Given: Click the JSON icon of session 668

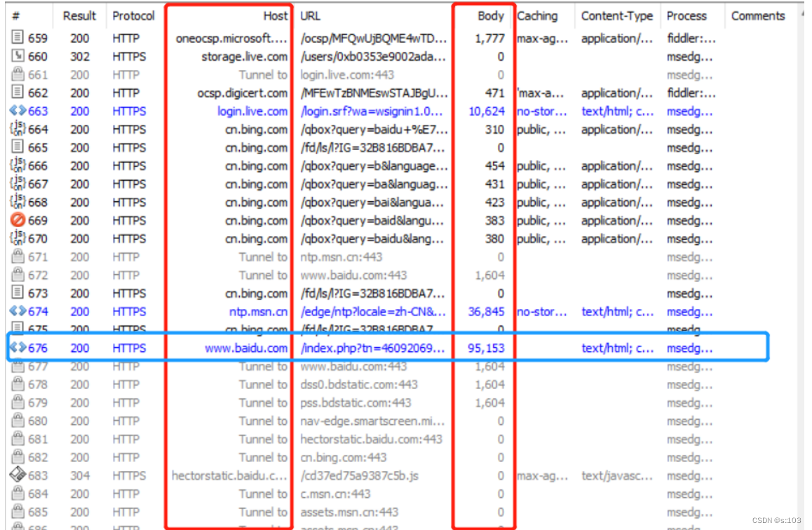Looking at the screenshot, I should pos(18,201).
